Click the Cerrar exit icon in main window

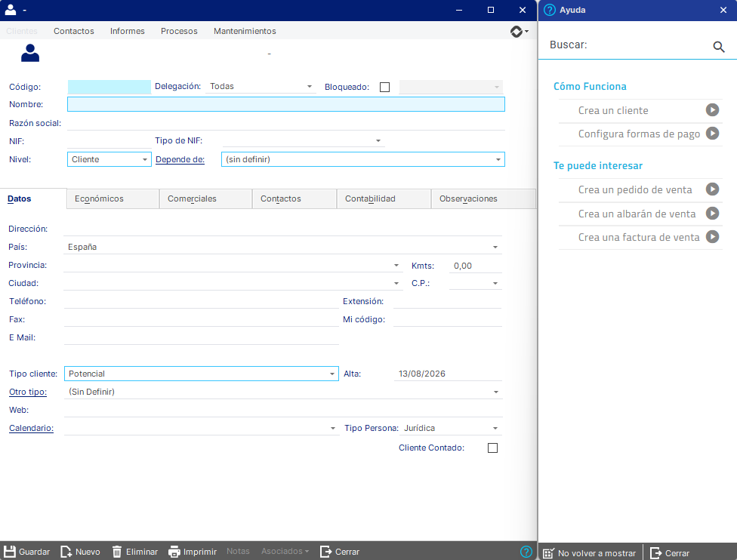325,552
